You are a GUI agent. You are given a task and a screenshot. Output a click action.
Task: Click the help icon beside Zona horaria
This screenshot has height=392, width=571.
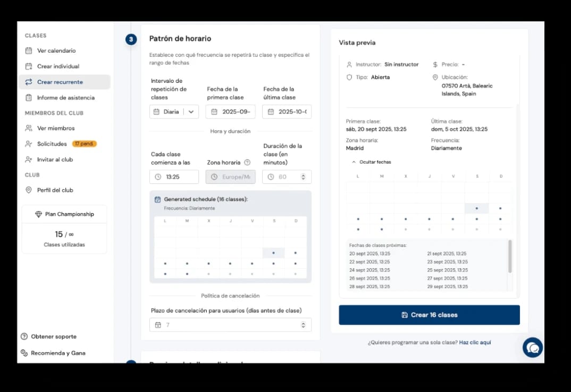247,163
